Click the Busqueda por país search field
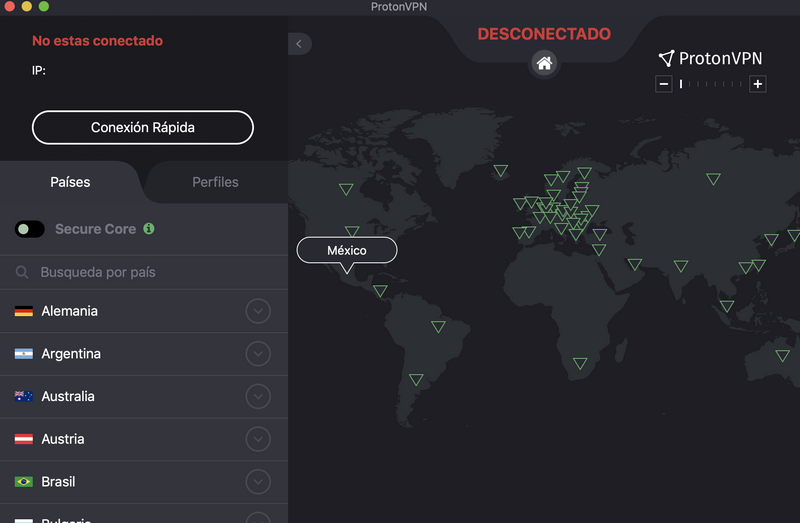 pyautogui.click(x=144, y=272)
